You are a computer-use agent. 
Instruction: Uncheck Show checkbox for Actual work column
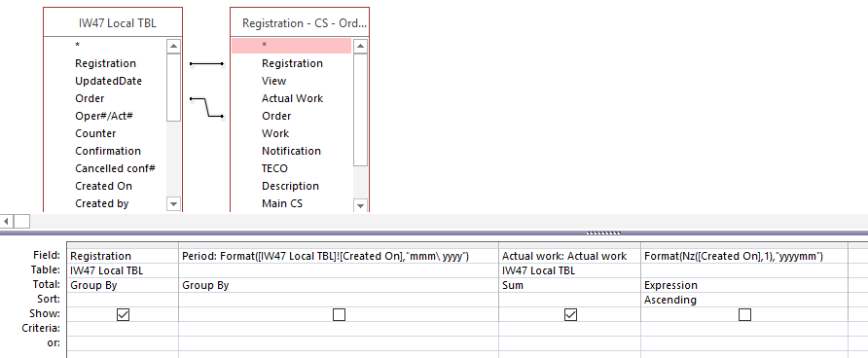tap(570, 314)
